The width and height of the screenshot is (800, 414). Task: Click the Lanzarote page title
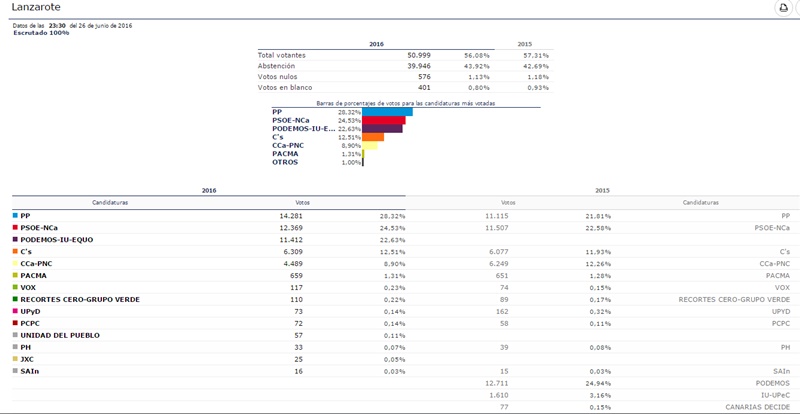click(x=34, y=8)
